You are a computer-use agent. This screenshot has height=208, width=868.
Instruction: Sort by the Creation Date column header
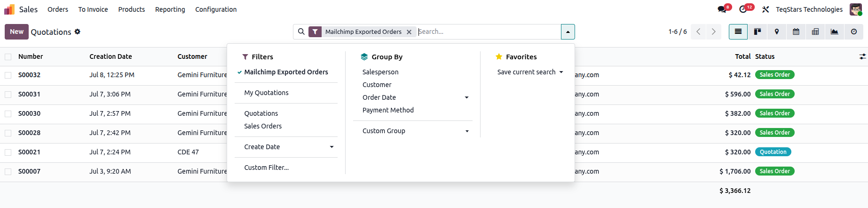(110, 56)
